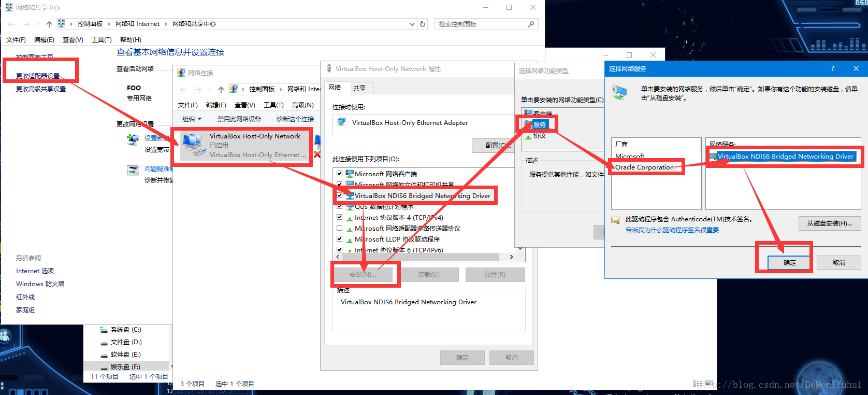Viewport: 868px width, 395px height.
Task: Select the 服务 service type icon
Action: click(x=528, y=124)
